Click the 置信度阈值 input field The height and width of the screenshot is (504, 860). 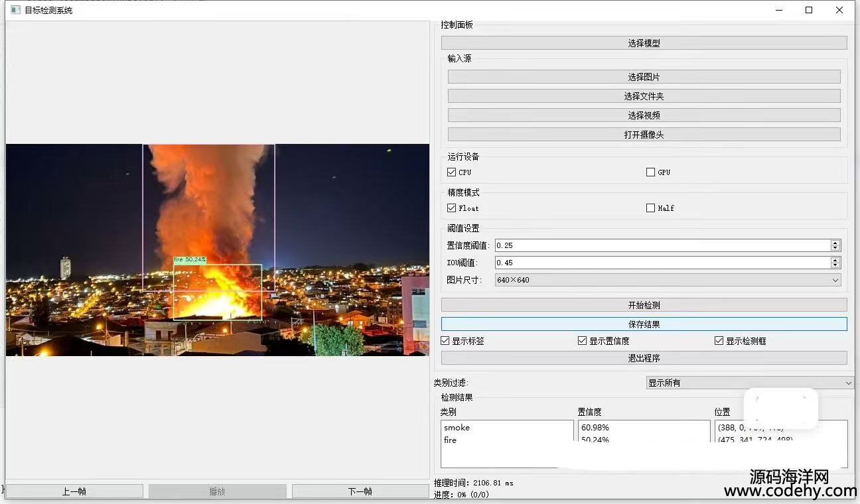tap(660, 245)
